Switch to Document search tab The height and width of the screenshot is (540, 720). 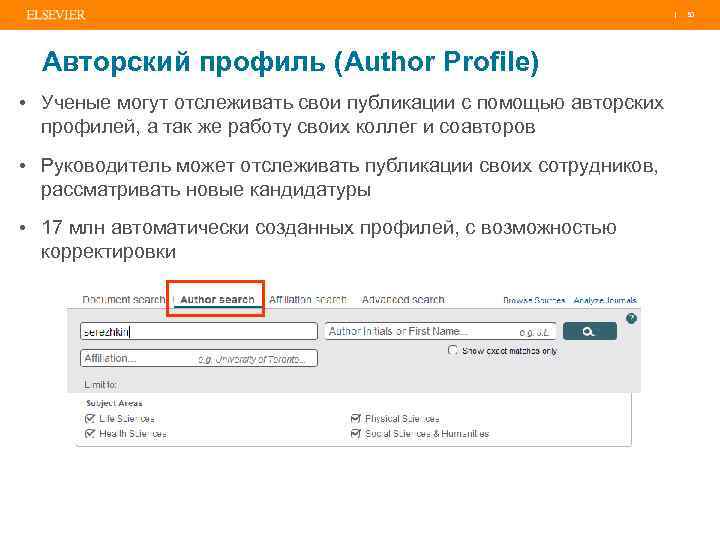[x=124, y=299]
